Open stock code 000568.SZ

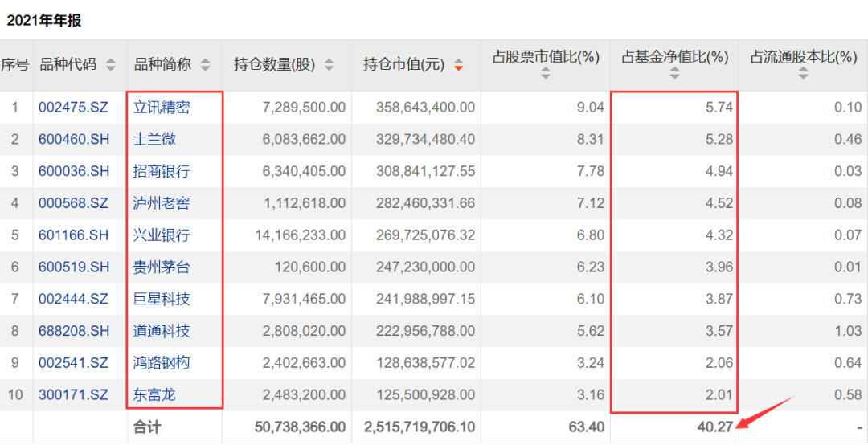[x=73, y=204]
